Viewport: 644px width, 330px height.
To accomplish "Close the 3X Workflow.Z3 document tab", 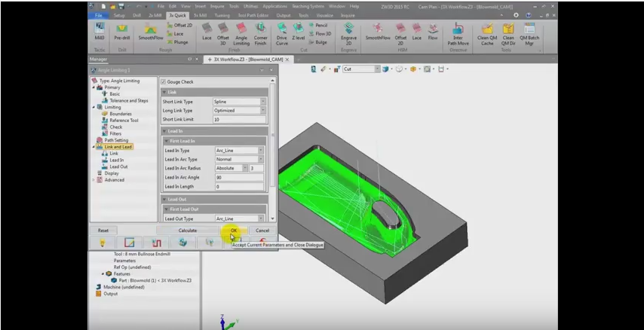I will (x=287, y=59).
